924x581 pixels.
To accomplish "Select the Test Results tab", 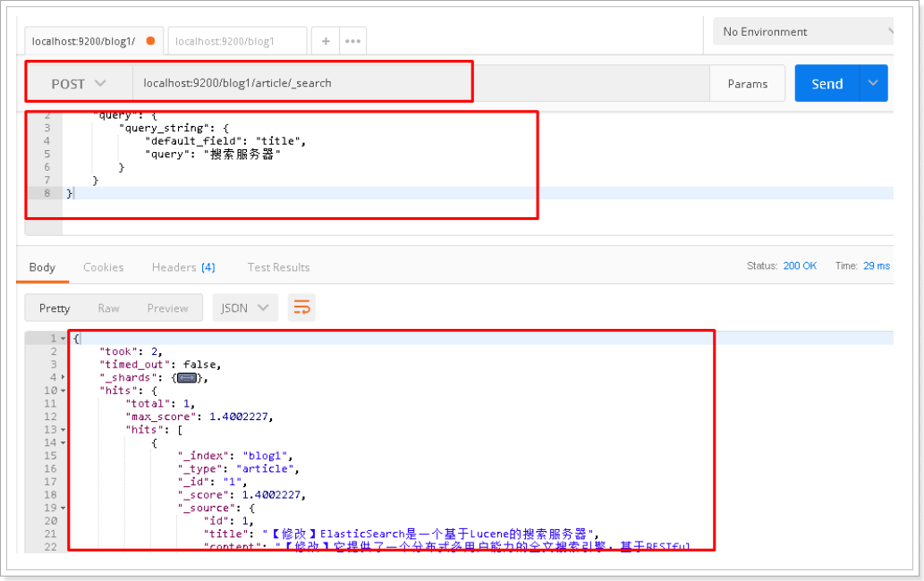I will click(278, 267).
